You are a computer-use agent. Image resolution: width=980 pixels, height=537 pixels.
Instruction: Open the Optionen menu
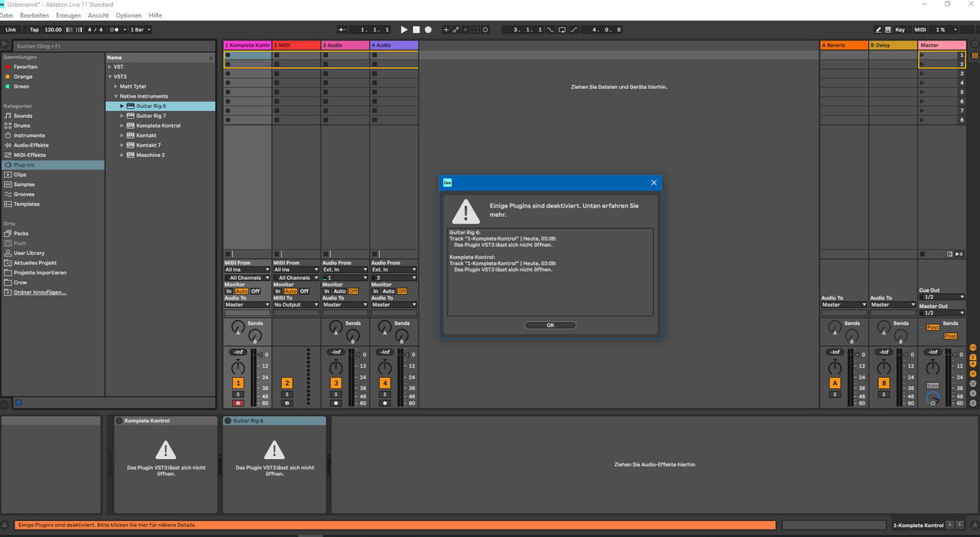coord(129,15)
